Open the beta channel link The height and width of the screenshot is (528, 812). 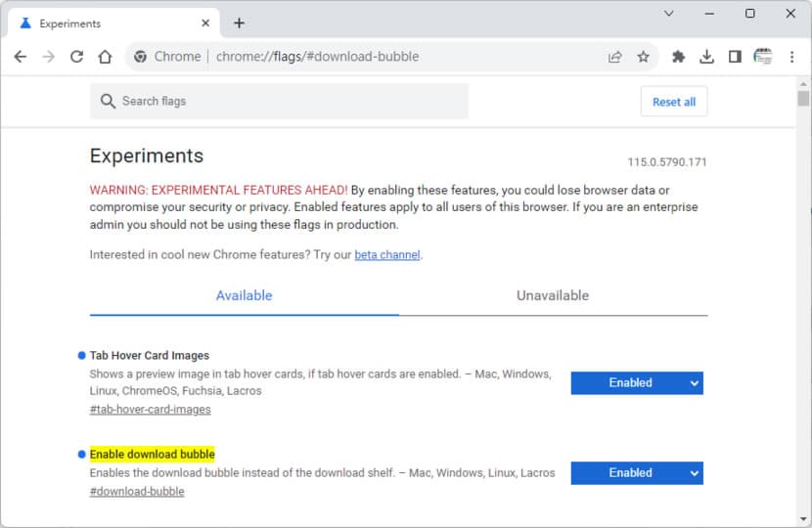(386, 254)
